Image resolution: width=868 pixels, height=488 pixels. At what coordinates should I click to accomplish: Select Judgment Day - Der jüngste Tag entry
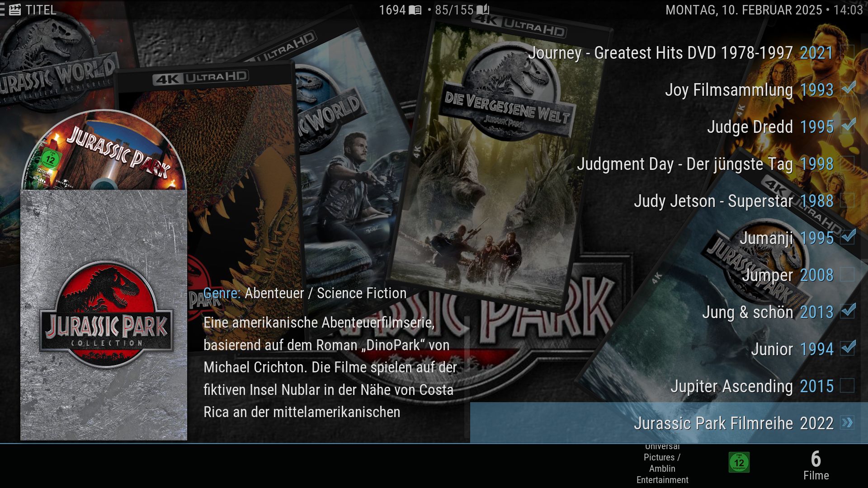click(x=669, y=164)
